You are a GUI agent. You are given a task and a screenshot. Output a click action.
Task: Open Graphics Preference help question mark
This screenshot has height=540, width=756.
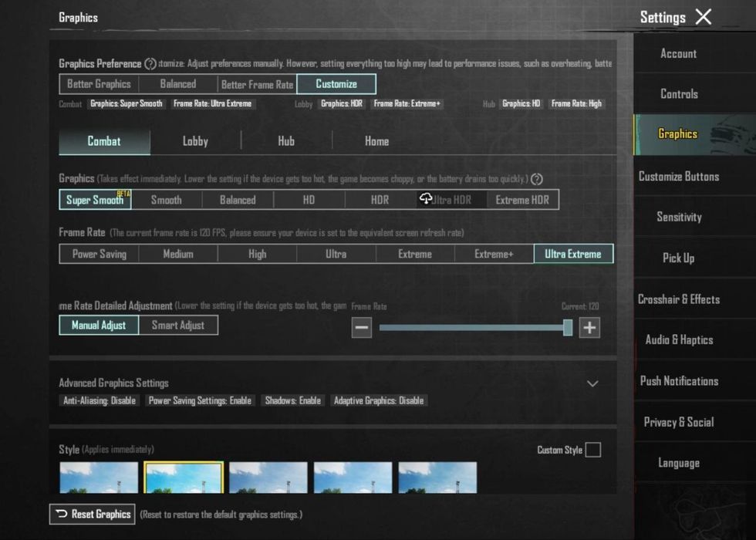150,63
